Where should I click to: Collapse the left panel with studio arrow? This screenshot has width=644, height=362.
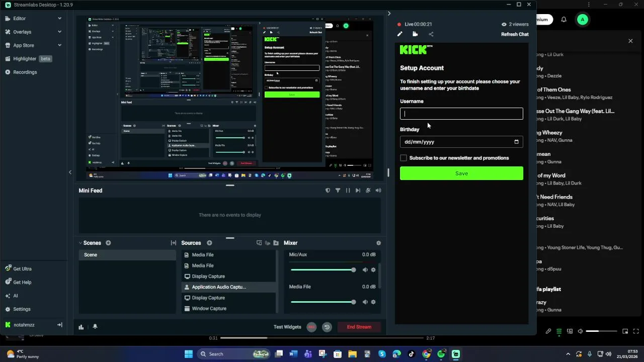(x=70, y=172)
